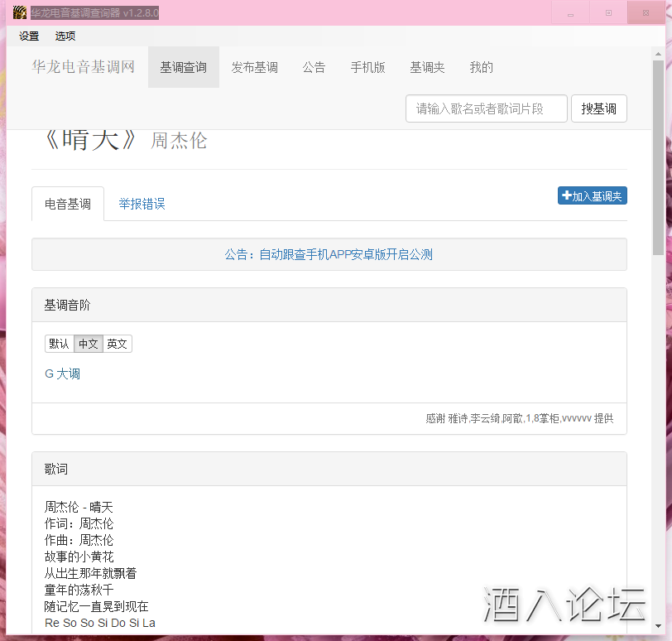Maximize the 华龙电音基调查询器 window
Screen dimensions: 672x641
tap(608, 13)
